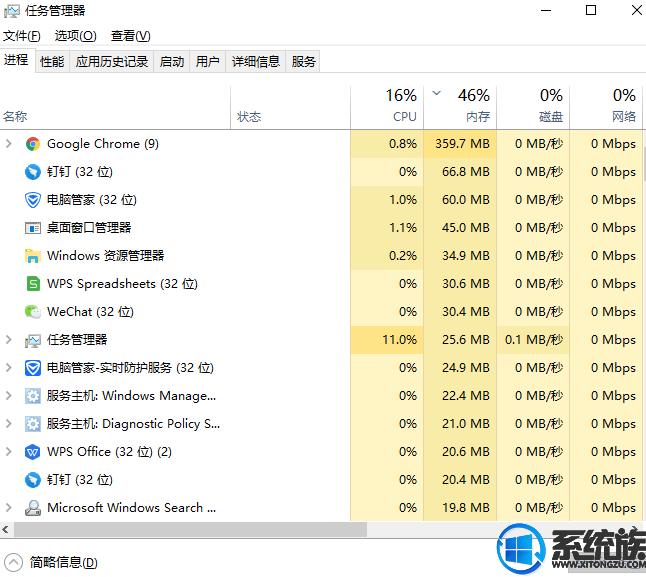
Task: Click the WPS Office (32 位) icon
Action: 33,452
